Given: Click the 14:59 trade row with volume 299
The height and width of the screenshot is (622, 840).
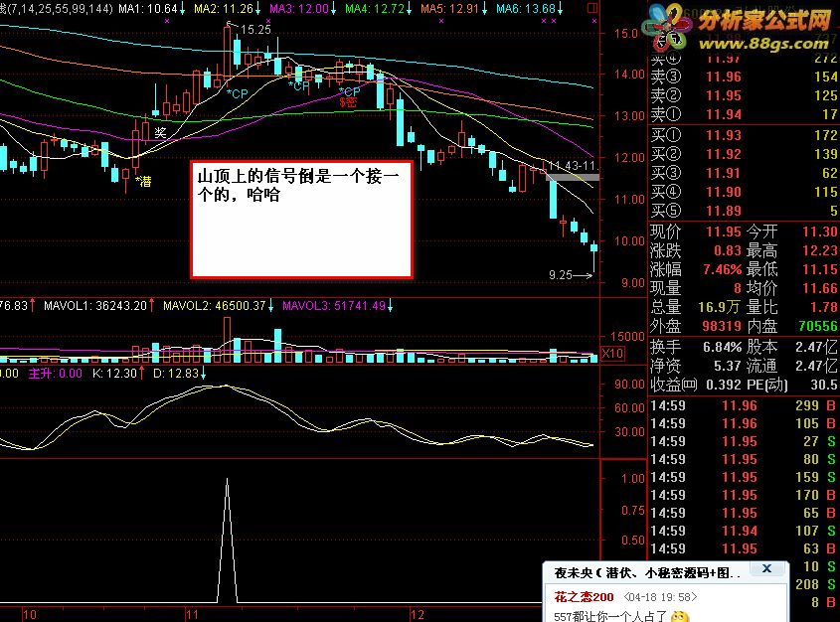Looking at the screenshot, I should (x=745, y=405).
